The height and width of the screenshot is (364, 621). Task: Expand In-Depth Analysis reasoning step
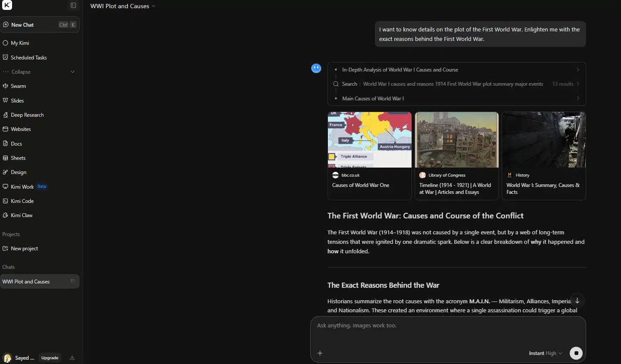(457, 70)
